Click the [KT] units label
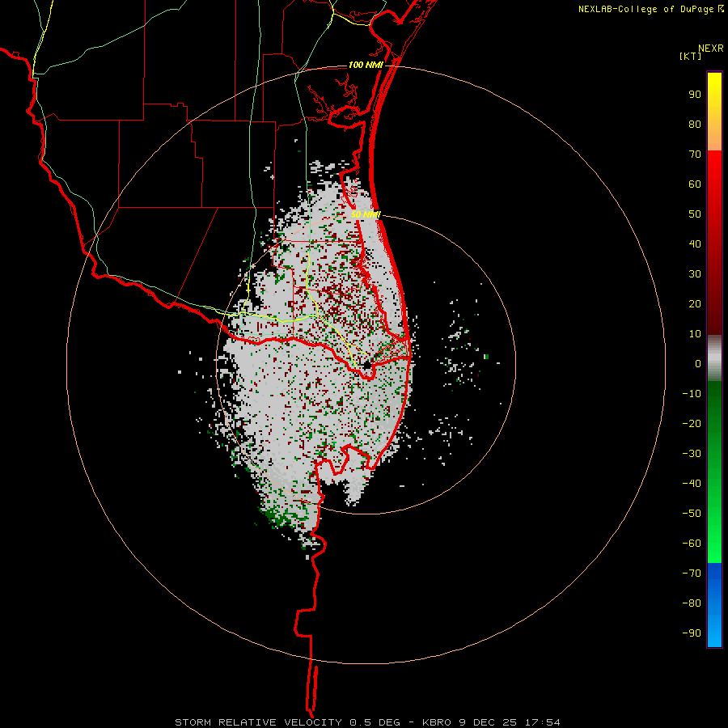The width and height of the screenshot is (728, 728). click(691, 56)
